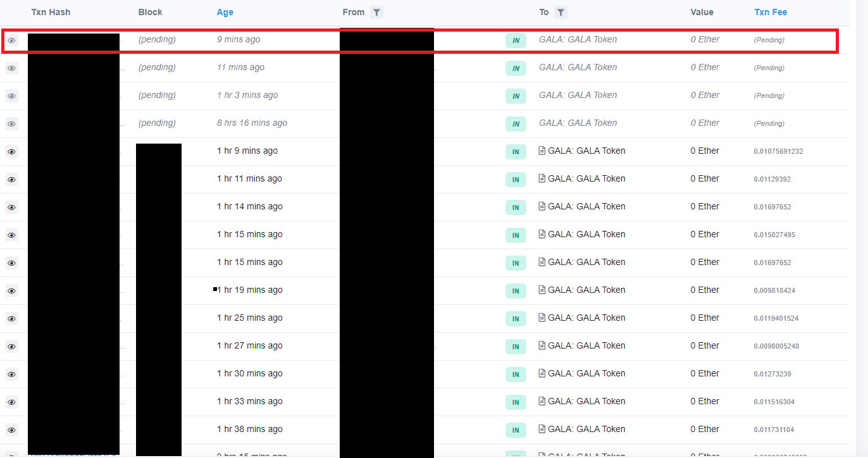Click the IN badge in the 1 hr 30 mins ago row

(x=516, y=374)
